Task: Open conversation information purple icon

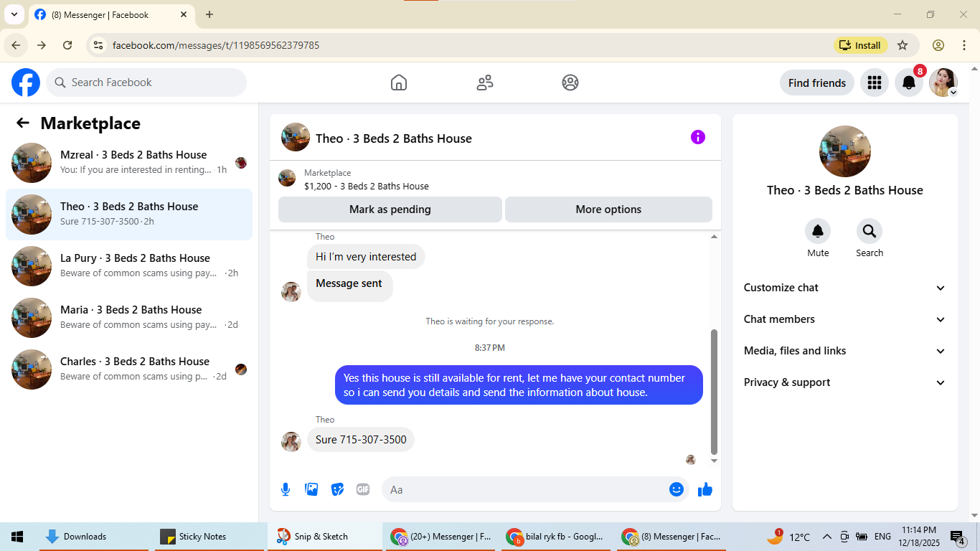Action: 698,137
